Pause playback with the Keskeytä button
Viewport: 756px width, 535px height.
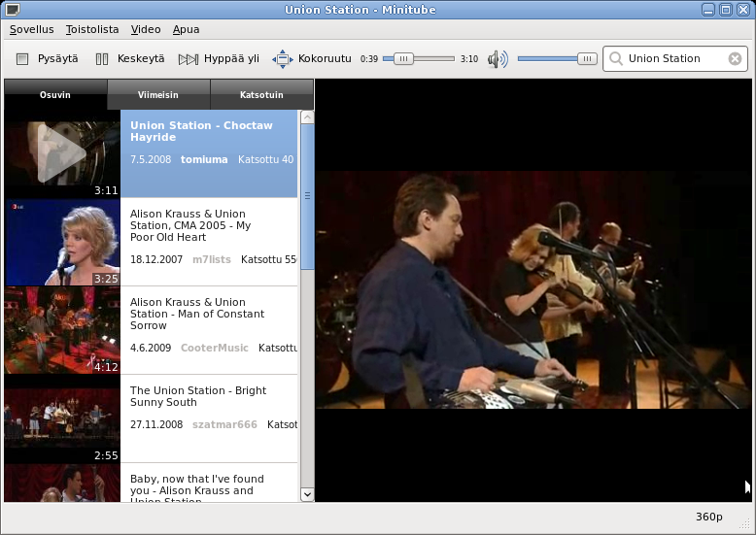[x=102, y=59]
